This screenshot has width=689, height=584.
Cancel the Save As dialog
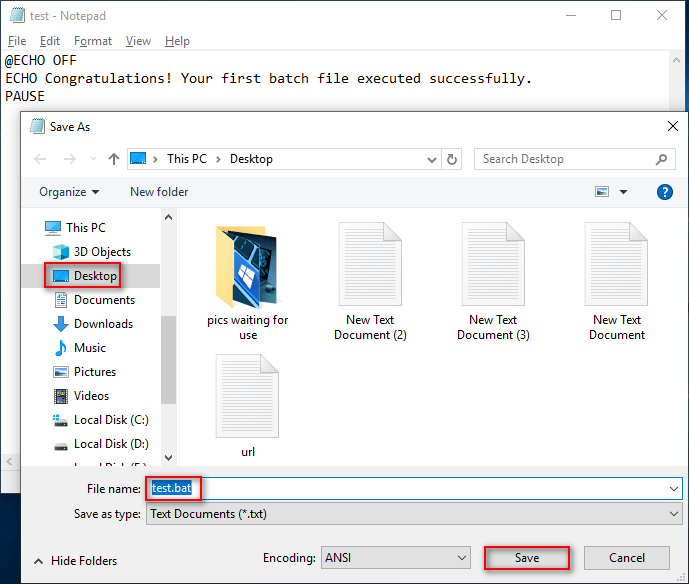627,558
